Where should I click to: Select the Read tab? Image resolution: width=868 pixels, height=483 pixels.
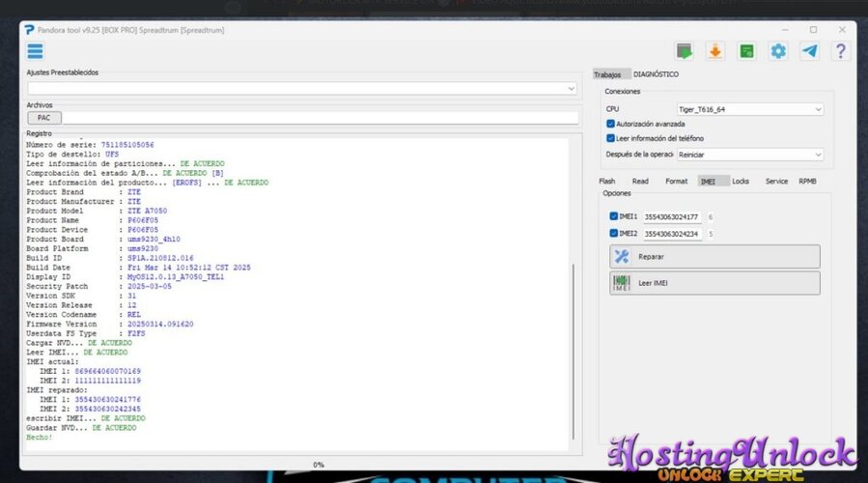640,182
